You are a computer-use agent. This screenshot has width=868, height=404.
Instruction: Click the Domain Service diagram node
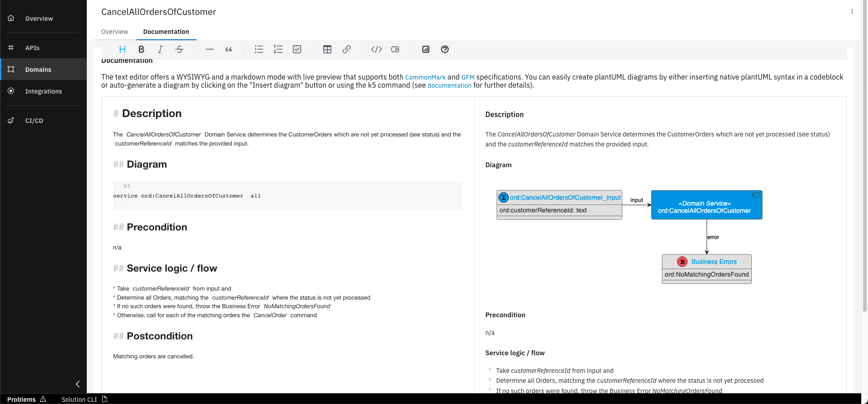click(x=707, y=205)
